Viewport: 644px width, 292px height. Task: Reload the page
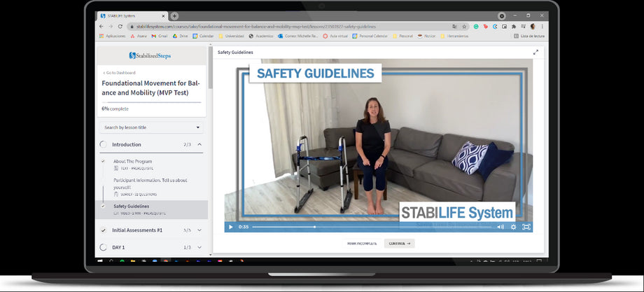tap(120, 26)
